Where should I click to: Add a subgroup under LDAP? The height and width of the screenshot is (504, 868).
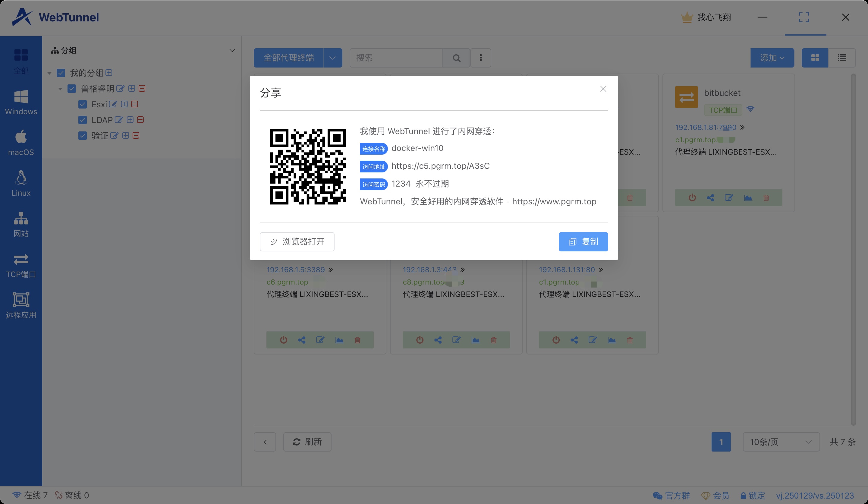pyautogui.click(x=130, y=120)
